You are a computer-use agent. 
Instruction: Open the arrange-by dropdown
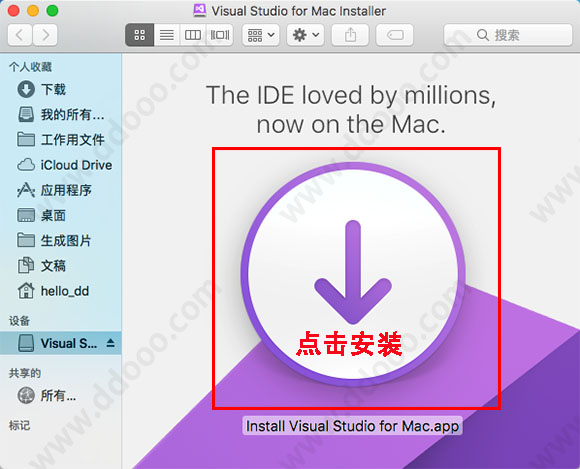(261, 35)
